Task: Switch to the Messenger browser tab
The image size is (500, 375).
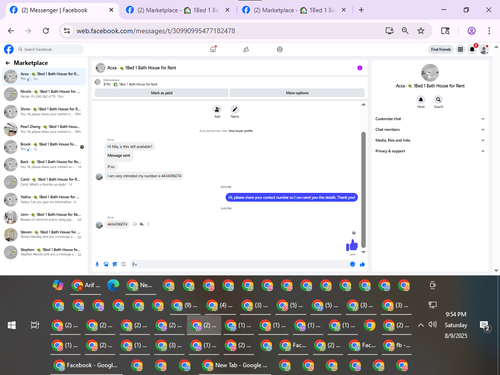Action: click(62, 10)
